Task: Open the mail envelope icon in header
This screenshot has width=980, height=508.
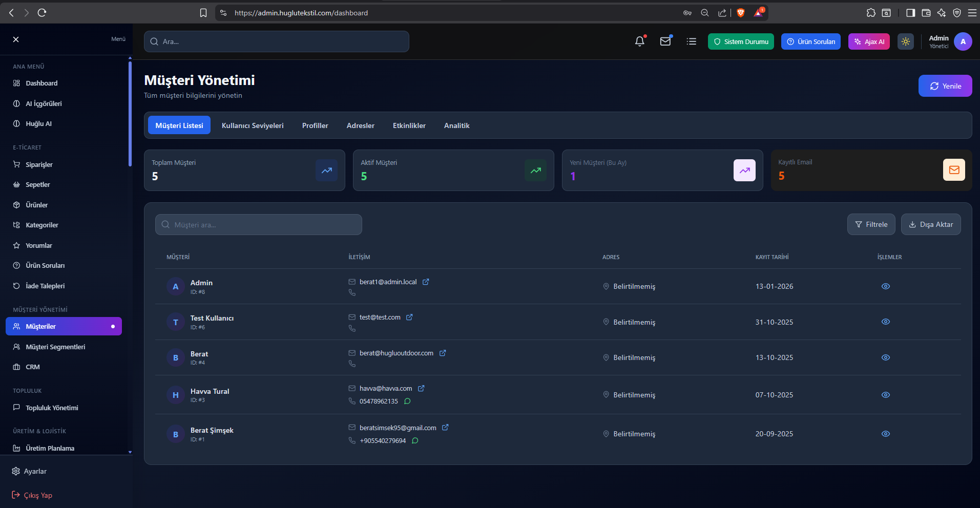Action: [x=665, y=41]
